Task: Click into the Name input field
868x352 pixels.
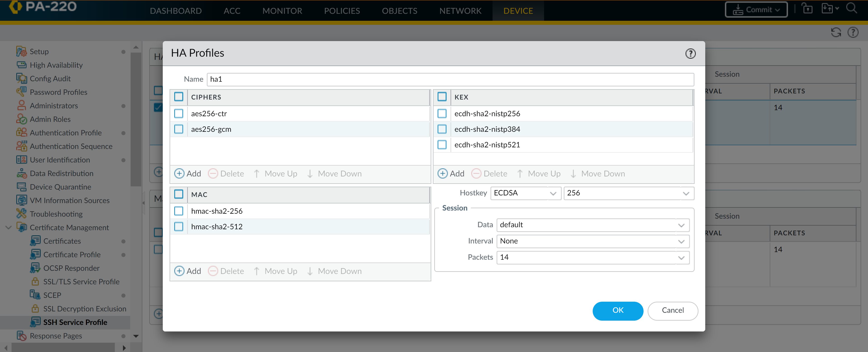Action: click(x=450, y=79)
